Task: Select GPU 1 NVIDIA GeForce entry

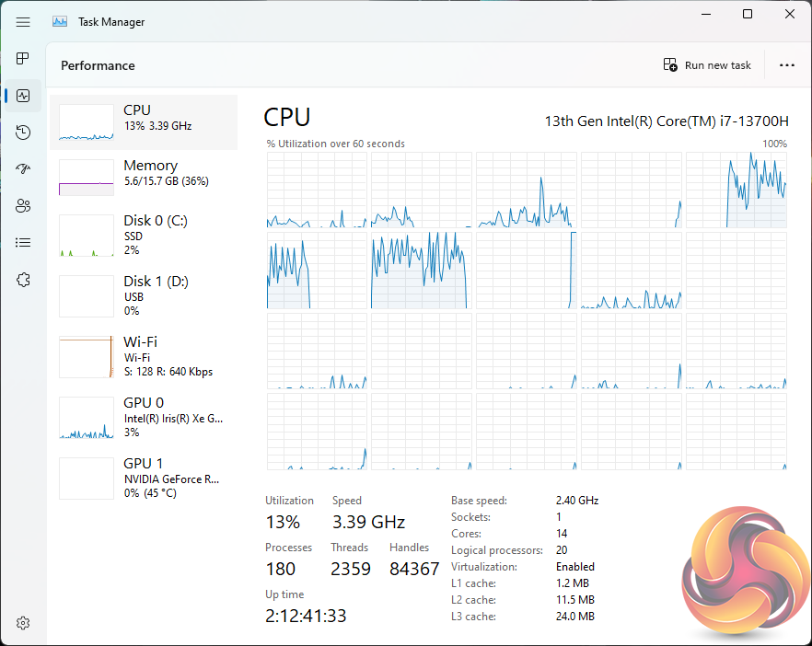Action: pos(144,478)
